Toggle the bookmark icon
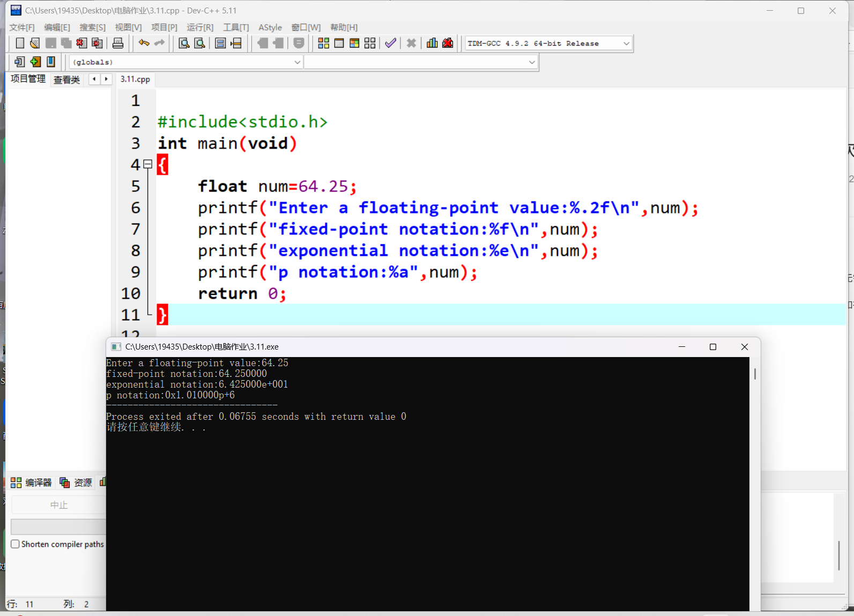The width and height of the screenshot is (854, 616). 51,62
